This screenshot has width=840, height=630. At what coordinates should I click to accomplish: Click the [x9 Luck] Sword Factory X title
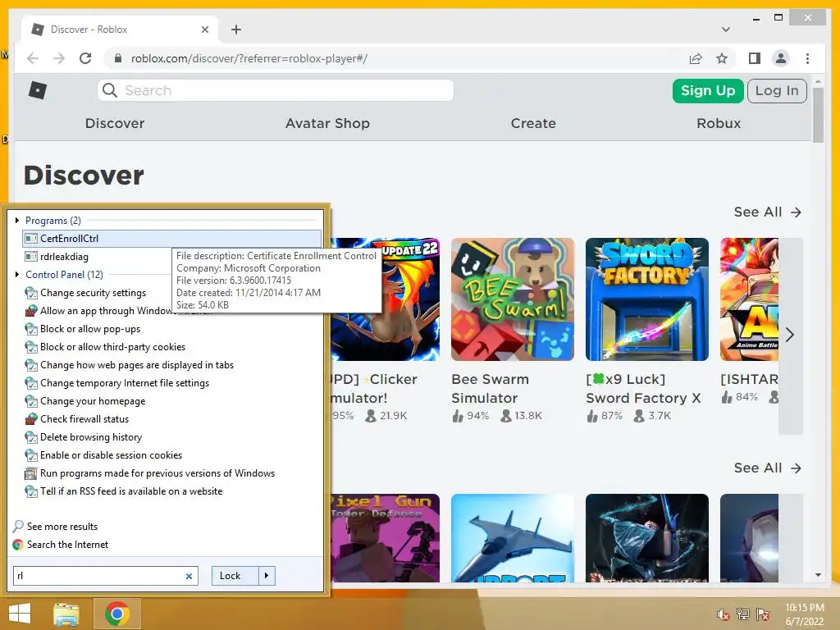coord(643,388)
